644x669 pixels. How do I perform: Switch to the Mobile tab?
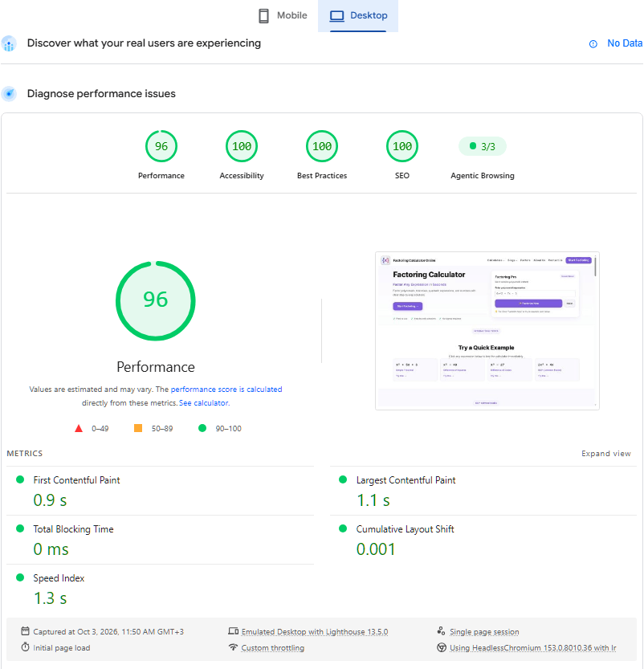(x=283, y=16)
